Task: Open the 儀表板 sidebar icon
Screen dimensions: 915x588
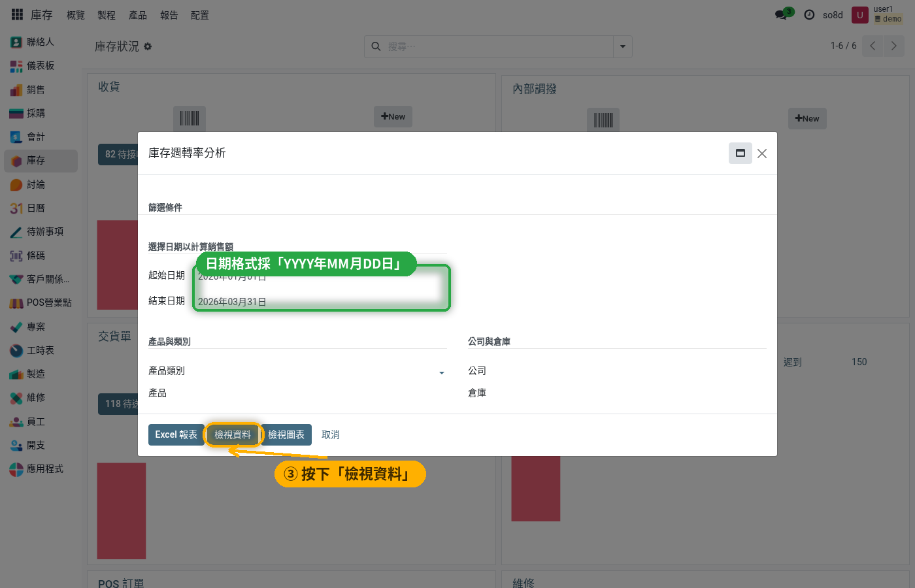Action: click(16, 66)
